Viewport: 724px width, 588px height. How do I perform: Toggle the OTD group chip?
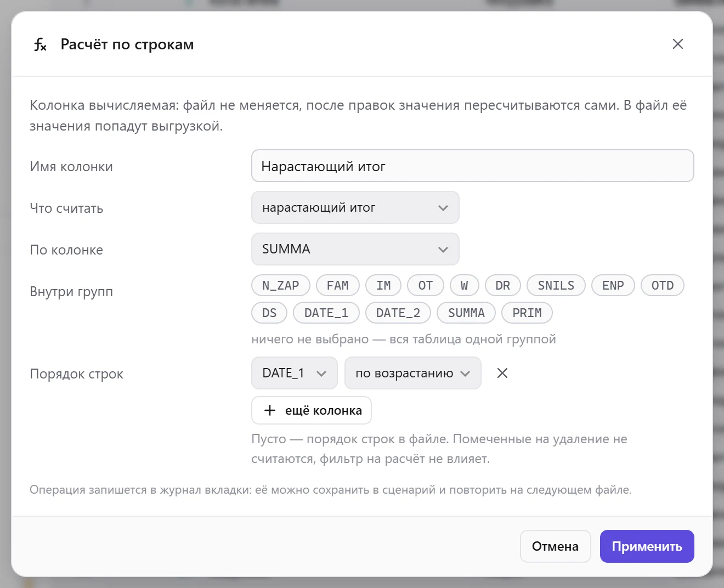tap(663, 285)
